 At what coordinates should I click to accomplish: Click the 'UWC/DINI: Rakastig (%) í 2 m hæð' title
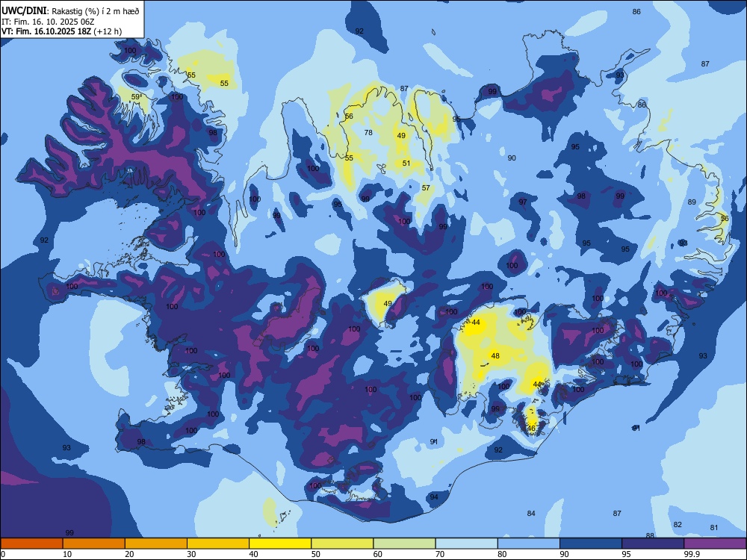[70, 11]
